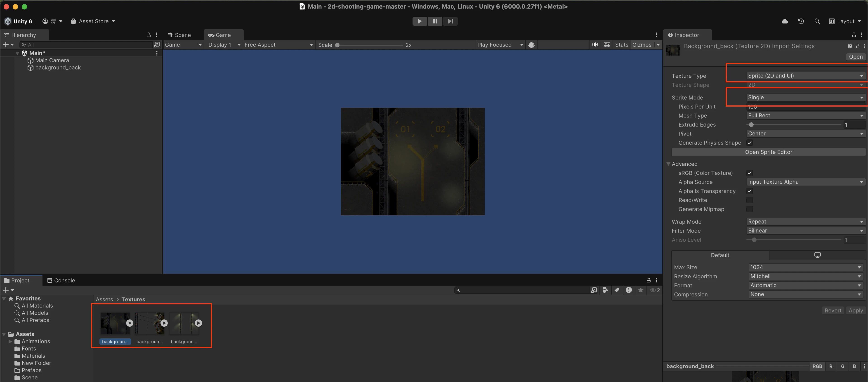Open the Main scene options menu

[157, 53]
